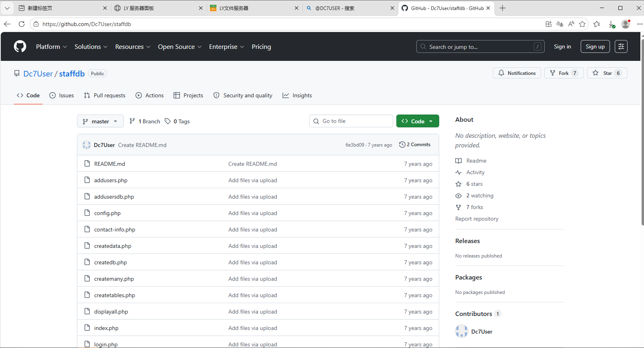Open the Activity link in About

click(x=470, y=172)
